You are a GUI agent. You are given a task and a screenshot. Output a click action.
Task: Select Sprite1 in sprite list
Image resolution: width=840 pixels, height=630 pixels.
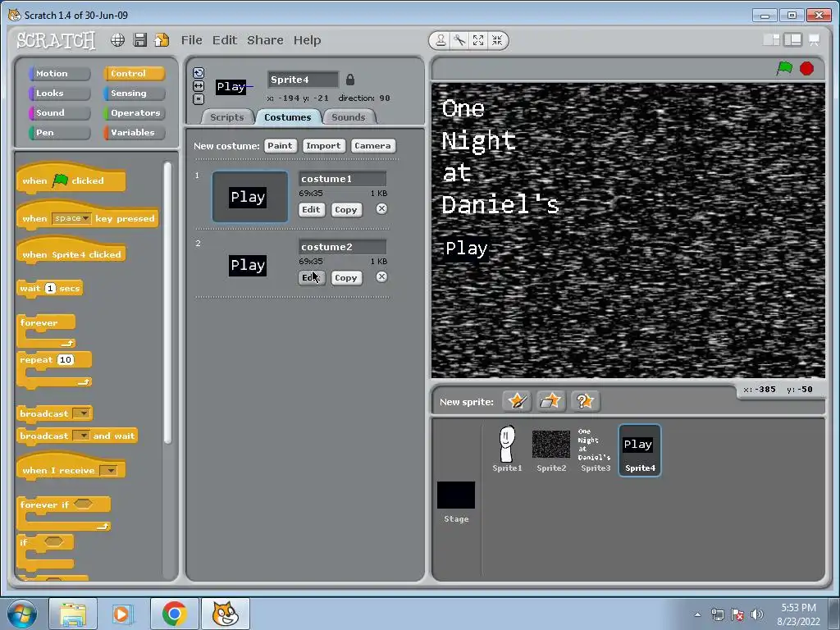pyautogui.click(x=507, y=449)
